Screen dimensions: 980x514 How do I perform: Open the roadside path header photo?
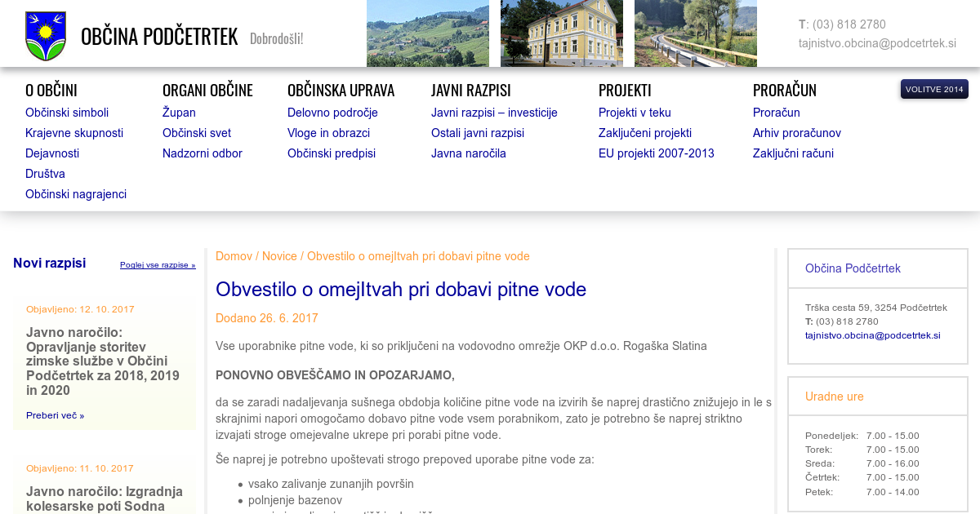click(x=695, y=33)
